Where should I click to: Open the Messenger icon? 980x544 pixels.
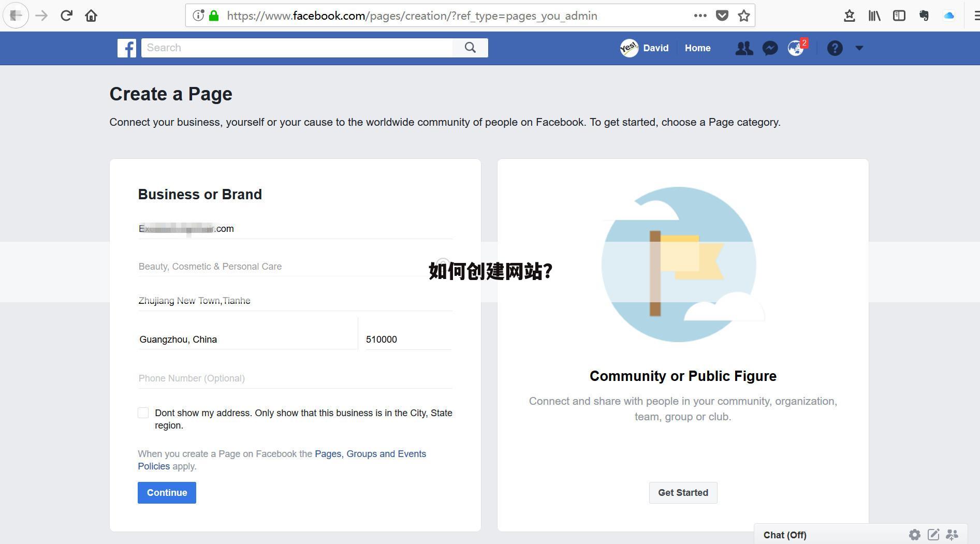(x=770, y=48)
